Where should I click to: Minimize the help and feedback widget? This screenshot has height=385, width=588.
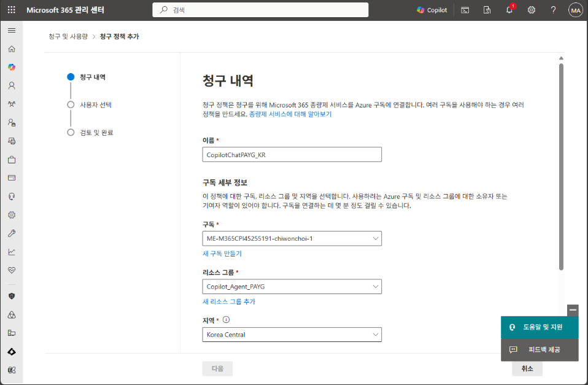click(573, 310)
